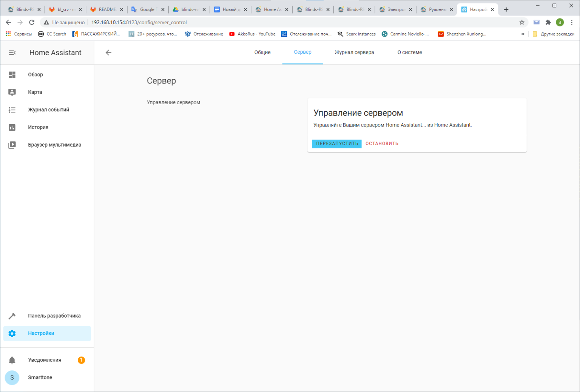Bookmark this page with the star icon
The width and height of the screenshot is (580, 392).
click(522, 22)
